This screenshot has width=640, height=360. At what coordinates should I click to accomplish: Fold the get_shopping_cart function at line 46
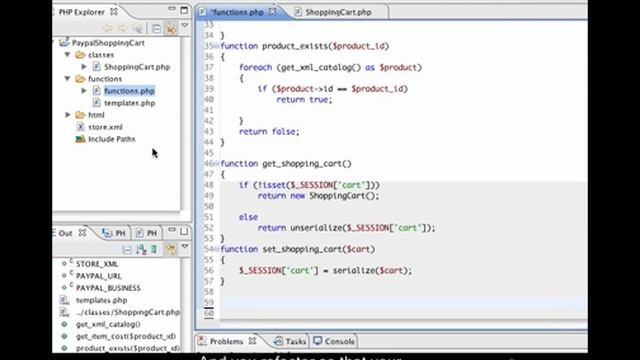click(217, 164)
